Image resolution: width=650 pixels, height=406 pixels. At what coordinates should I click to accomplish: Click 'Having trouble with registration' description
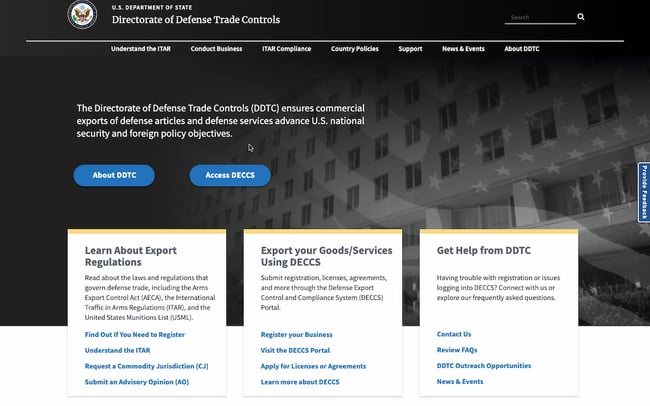click(498, 288)
